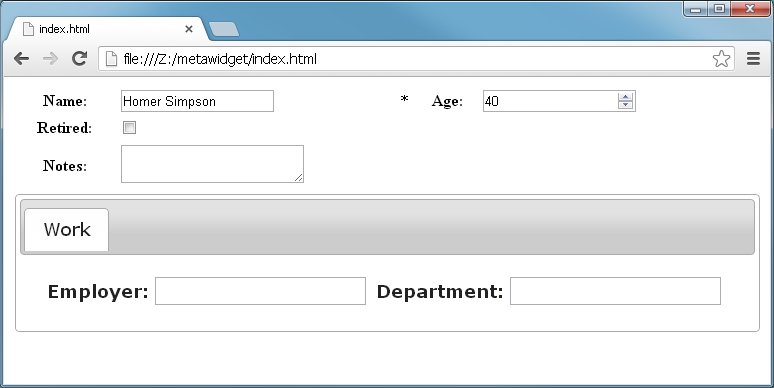
Task: Tick the Retired checkbox
Action: point(129,127)
